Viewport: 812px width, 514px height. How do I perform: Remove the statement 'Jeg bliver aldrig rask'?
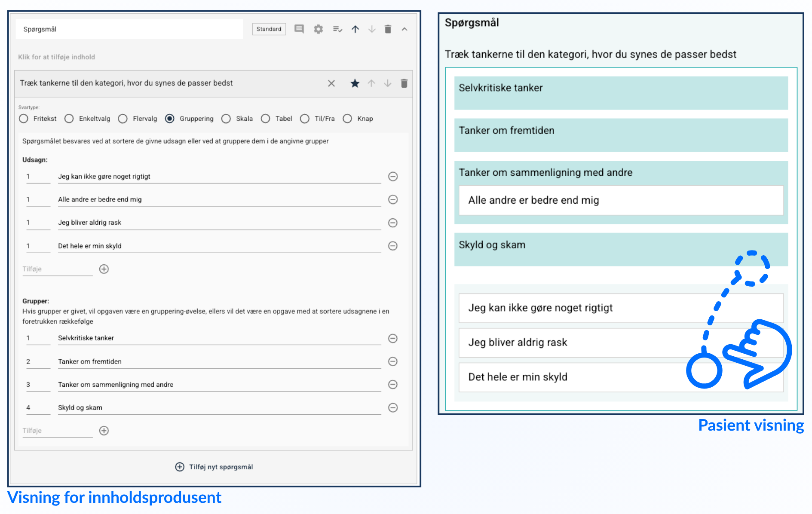coord(393,223)
